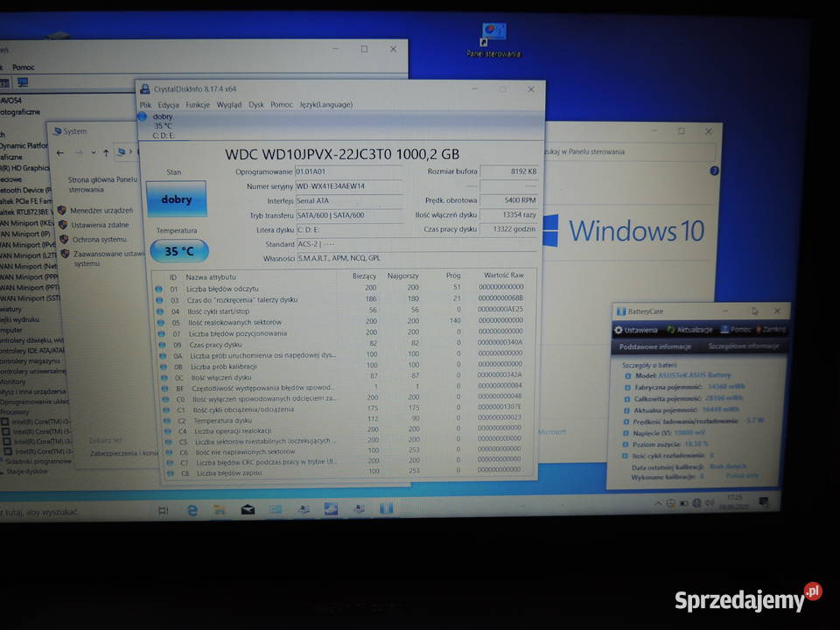840x630 pixels.
Task: Click info icon beside 'Poziom zużycia' row
Action: click(625, 444)
